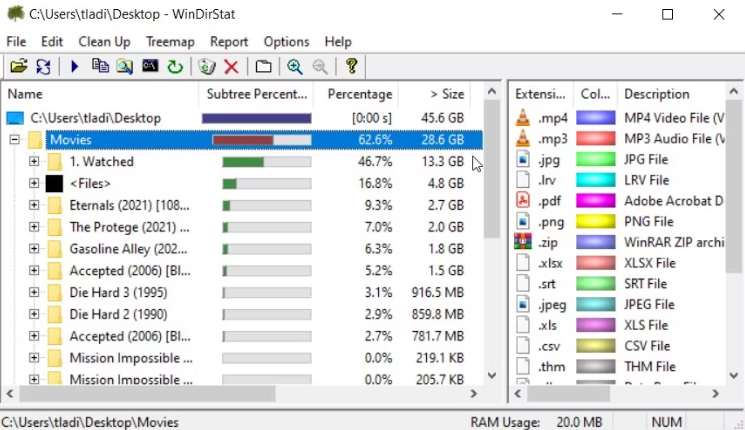This screenshot has height=430, width=745.
Task: Sort by the Name column header
Action: click(100, 94)
